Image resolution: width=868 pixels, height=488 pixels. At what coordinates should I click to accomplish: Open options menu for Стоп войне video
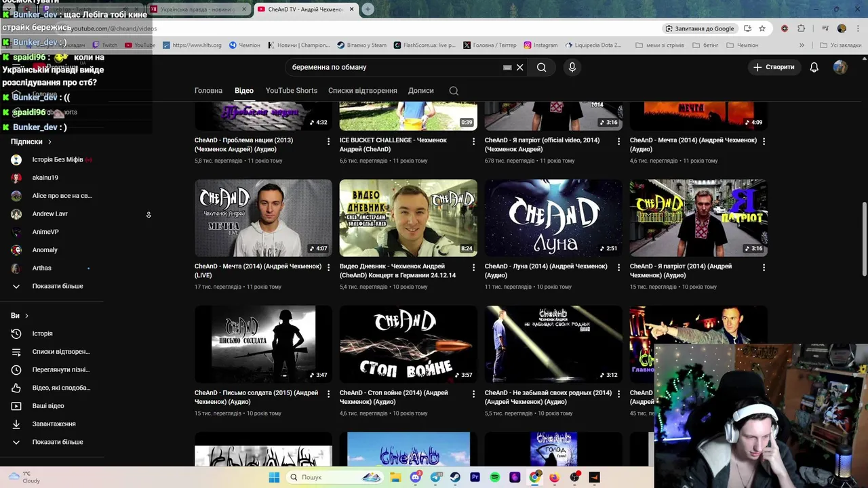tap(473, 394)
